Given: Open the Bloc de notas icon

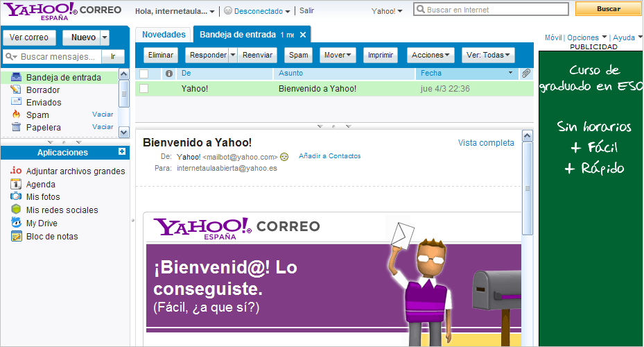Looking at the screenshot, I should click(16, 237).
